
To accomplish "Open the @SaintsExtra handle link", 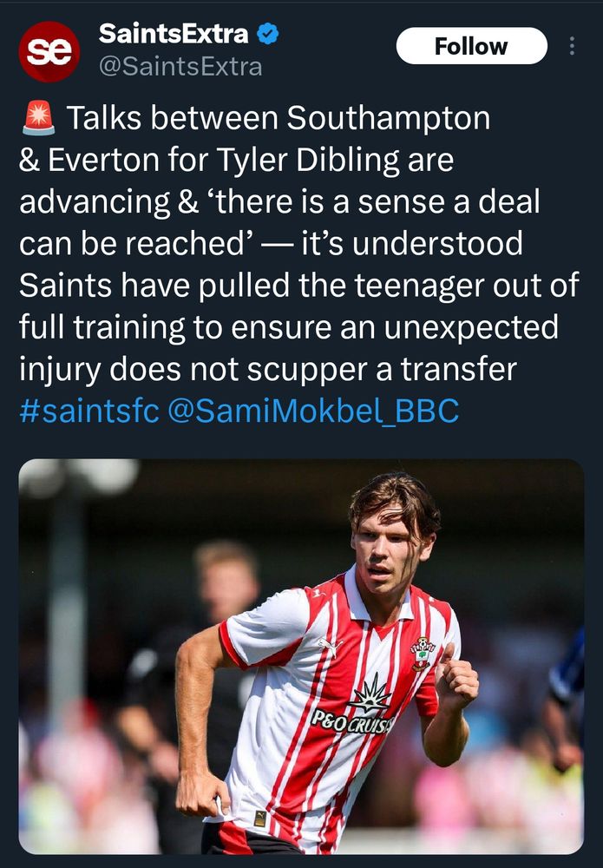I will click(x=180, y=66).
